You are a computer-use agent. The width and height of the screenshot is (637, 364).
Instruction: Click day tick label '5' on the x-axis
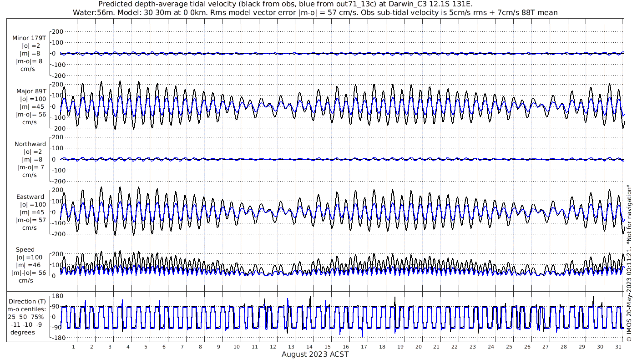click(x=146, y=347)
